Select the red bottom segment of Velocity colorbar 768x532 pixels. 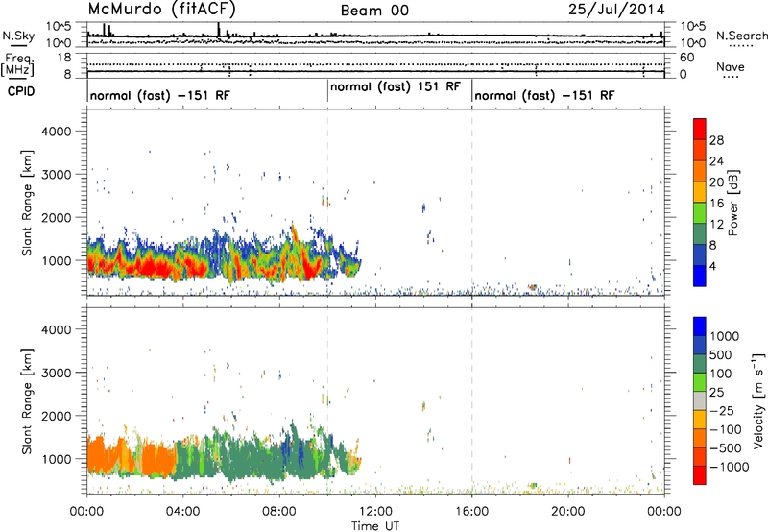pos(700,475)
